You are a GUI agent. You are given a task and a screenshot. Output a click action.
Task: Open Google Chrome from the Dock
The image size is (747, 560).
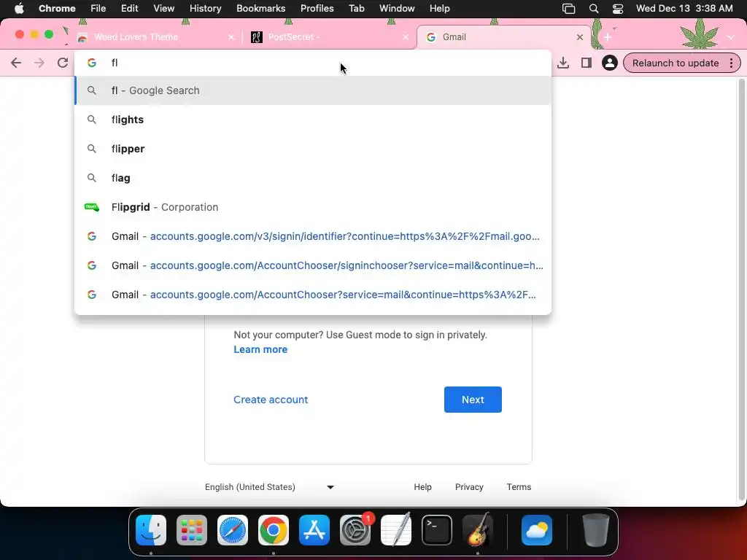point(274,530)
